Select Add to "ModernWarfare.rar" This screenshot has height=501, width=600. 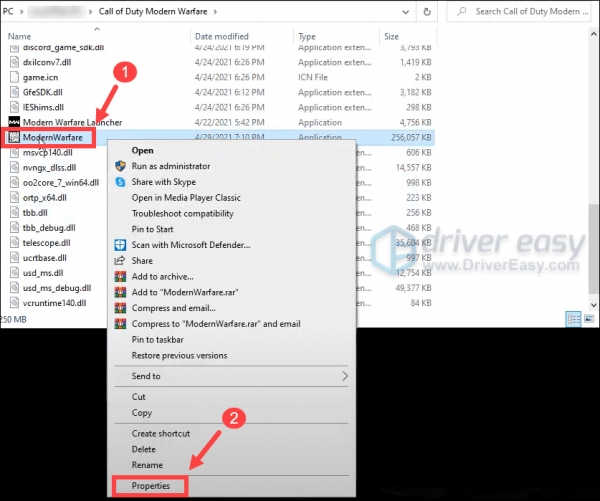point(185,292)
